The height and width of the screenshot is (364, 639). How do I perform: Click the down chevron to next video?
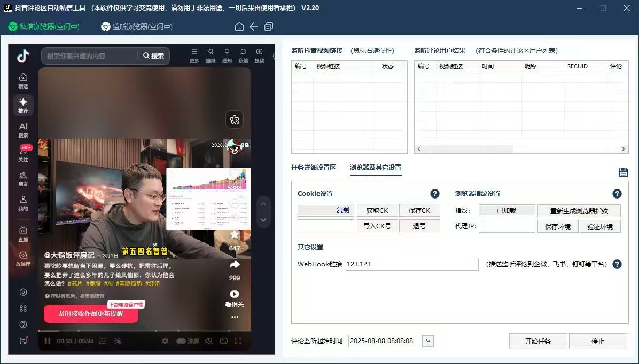point(263,219)
